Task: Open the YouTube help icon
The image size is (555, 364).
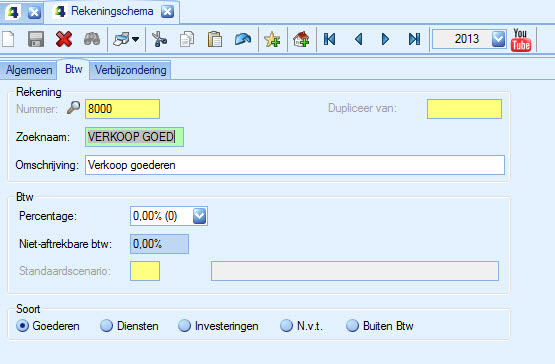Action: pyautogui.click(x=521, y=40)
